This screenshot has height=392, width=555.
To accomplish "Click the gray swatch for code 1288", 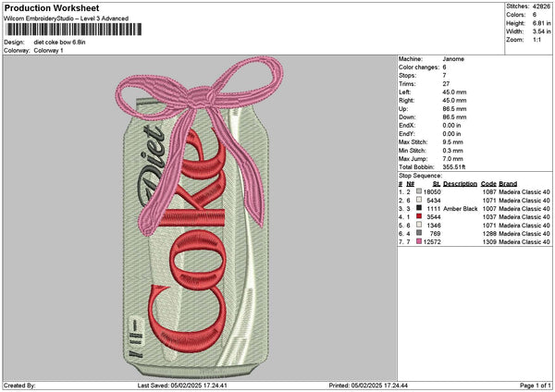I will (419, 233).
